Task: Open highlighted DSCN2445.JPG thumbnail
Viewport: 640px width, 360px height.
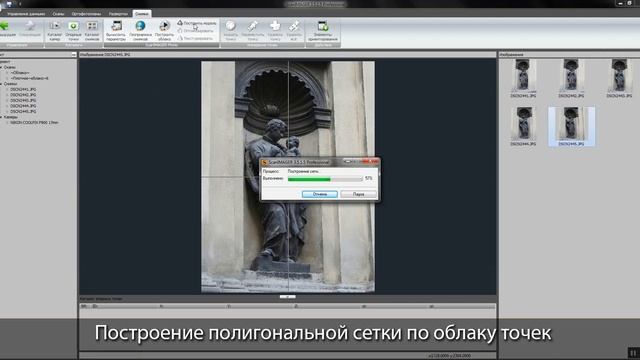Action: pyautogui.click(x=571, y=127)
